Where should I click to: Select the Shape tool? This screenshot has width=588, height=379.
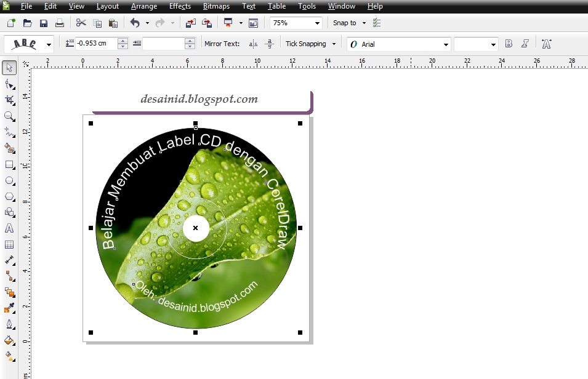pos(10,84)
